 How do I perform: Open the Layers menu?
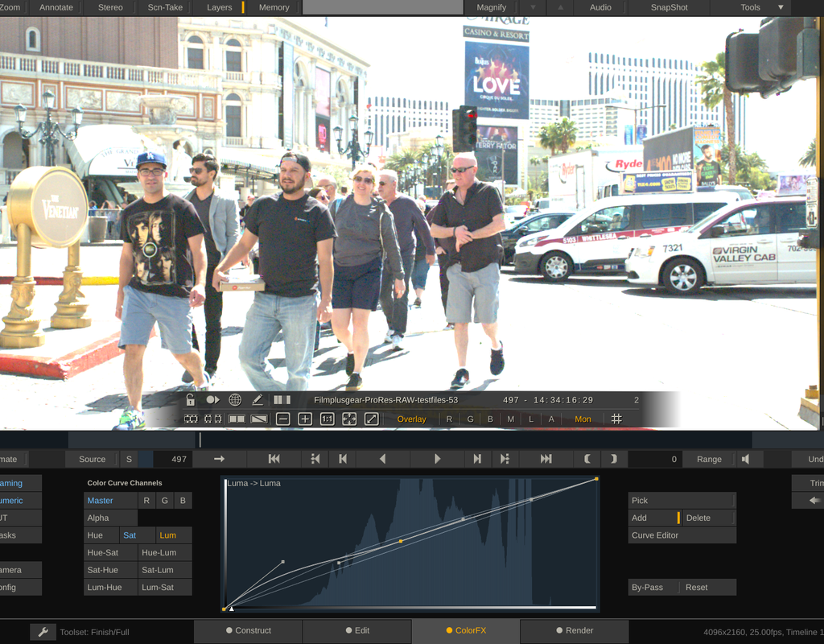219,7
